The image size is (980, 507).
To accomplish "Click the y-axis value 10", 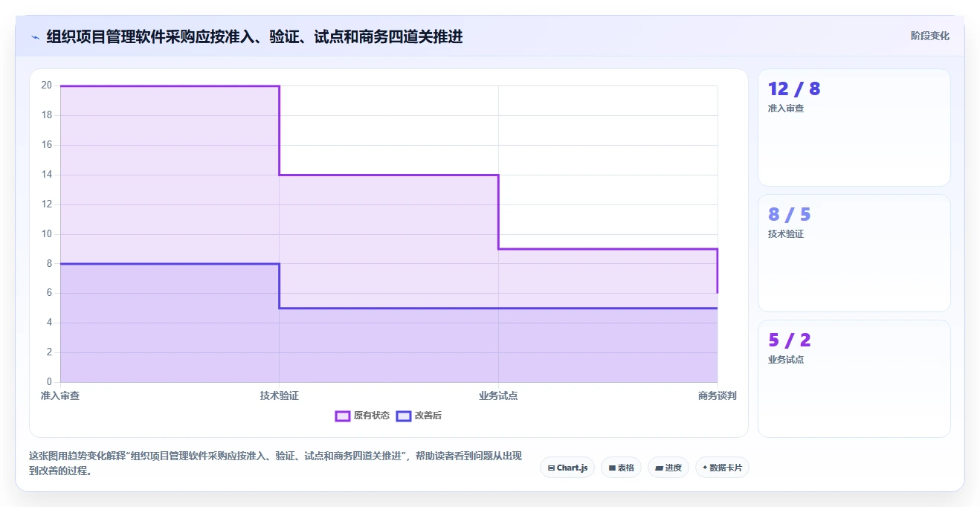I will [x=46, y=233].
